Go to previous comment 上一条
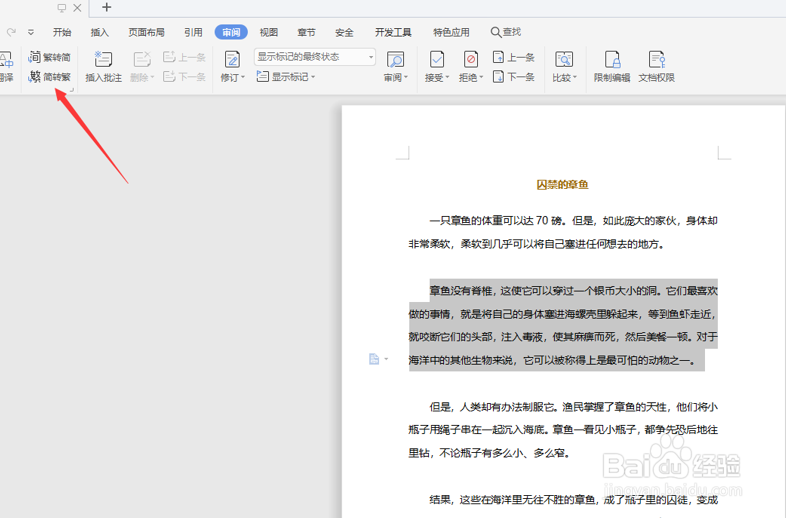The width and height of the screenshot is (786, 518). (x=184, y=57)
